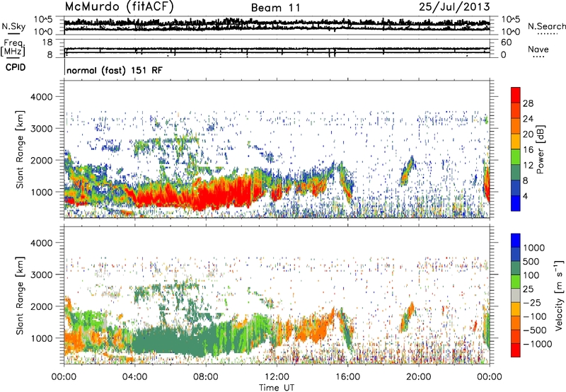Select the Freq. [MHz] axis label

(13, 47)
